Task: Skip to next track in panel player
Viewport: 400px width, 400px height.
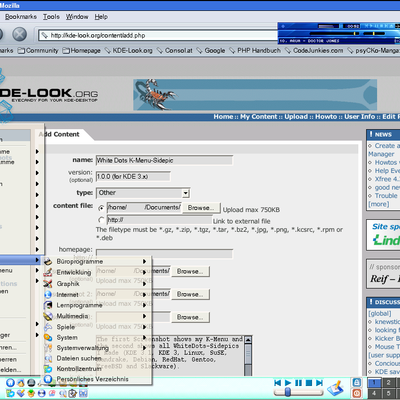Action: click(319, 383)
